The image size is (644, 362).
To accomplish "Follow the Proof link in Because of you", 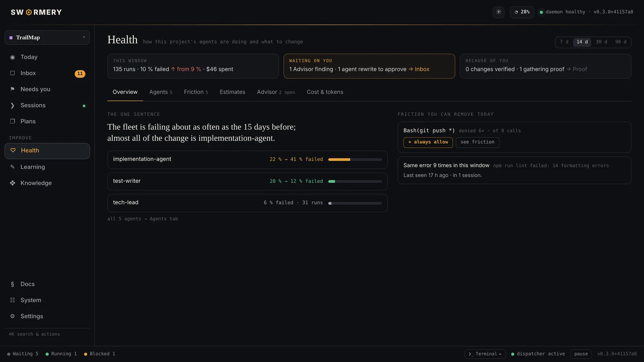I will tap(577, 69).
